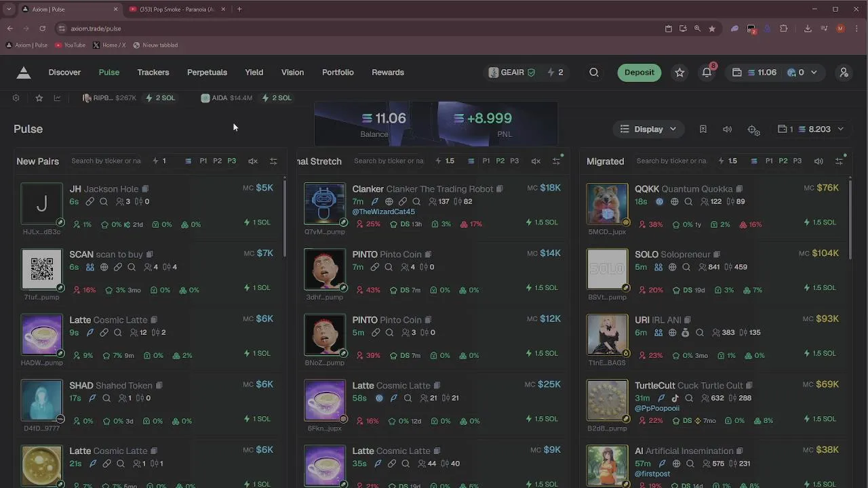Screen dimensions: 868x488
Task: Open TikTok icon on TurtleCult row
Action: 675,398
